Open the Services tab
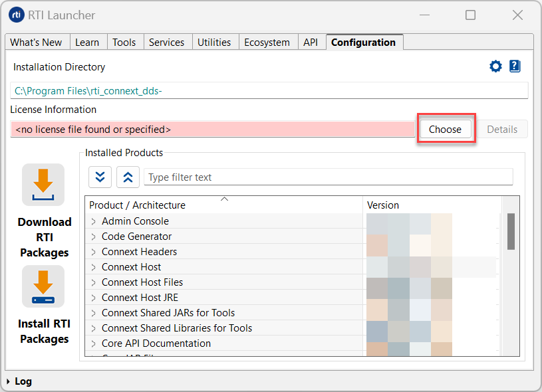Viewport: 542px width, 392px height. click(167, 42)
